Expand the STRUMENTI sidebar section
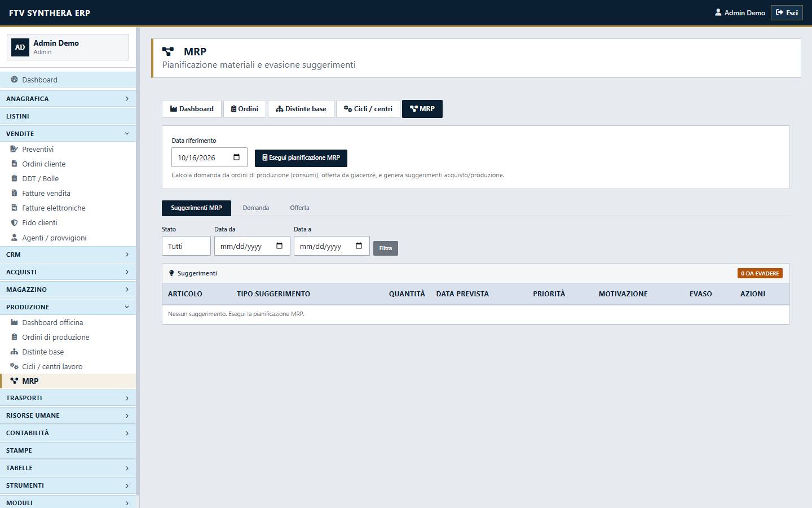812x508 pixels. tap(68, 485)
